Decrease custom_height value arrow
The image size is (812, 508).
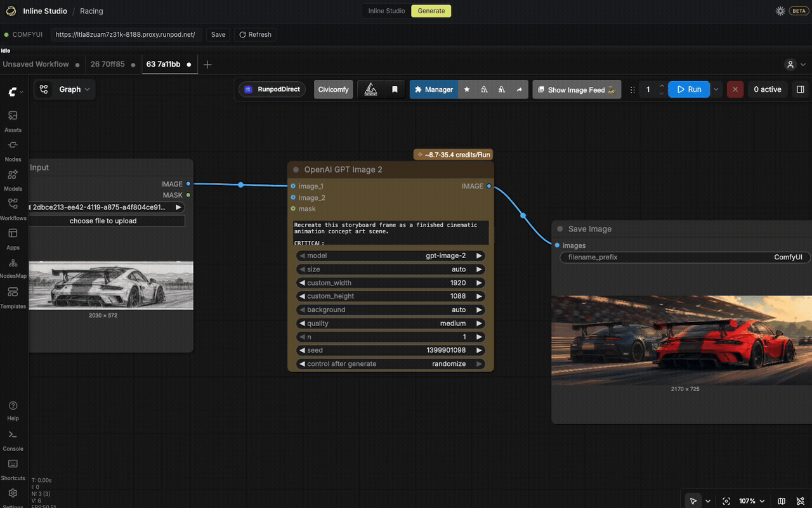click(302, 296)
